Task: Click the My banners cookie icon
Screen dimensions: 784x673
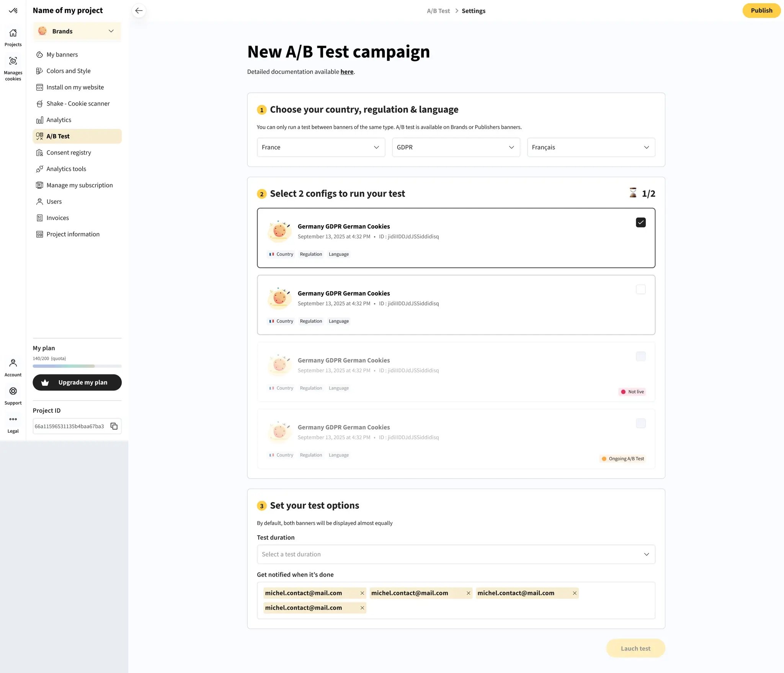Action: (39, 55)
